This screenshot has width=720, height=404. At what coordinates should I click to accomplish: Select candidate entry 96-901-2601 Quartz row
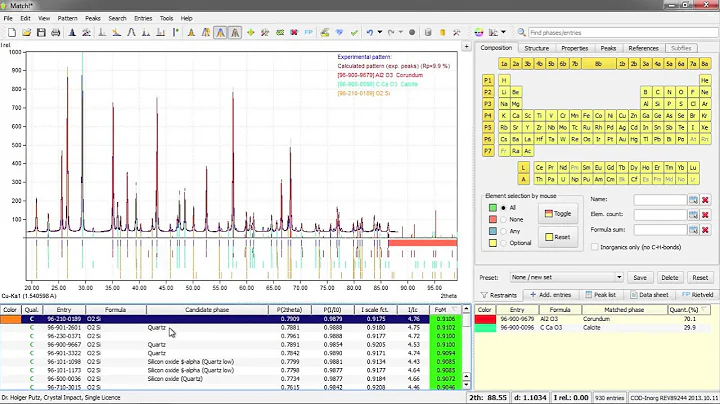(x=215, y=327)
